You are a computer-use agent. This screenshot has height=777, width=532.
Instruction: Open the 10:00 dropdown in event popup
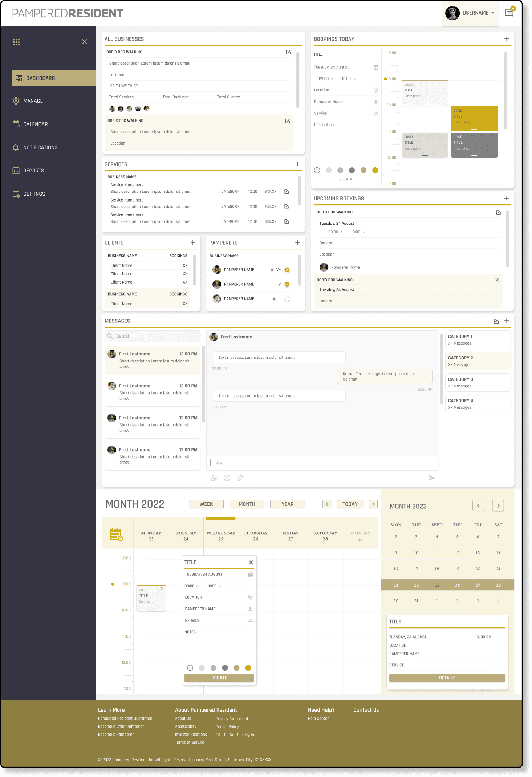220,586
